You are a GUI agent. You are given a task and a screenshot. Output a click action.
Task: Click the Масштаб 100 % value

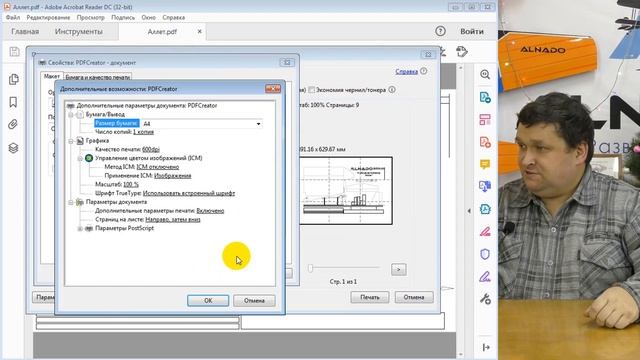[131, 184]
